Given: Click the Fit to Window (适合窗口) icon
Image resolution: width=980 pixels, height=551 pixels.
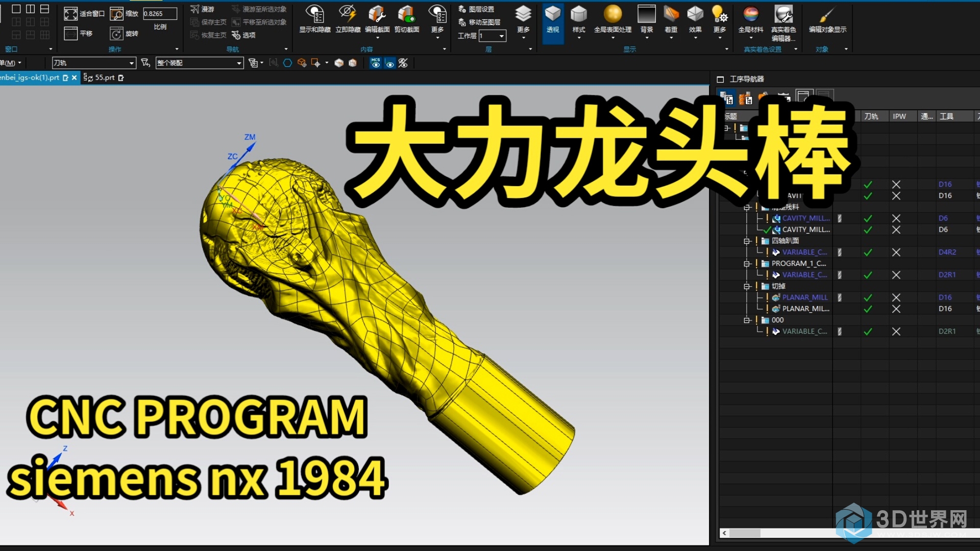Looking at the screenshot, I should (x=70, y=14).
